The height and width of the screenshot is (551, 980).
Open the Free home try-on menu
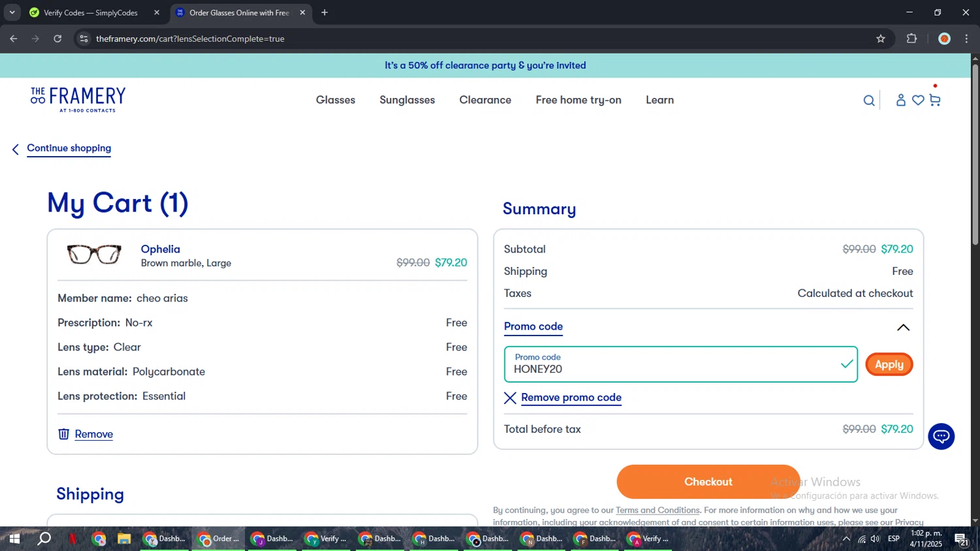click(x=578, y=100)
